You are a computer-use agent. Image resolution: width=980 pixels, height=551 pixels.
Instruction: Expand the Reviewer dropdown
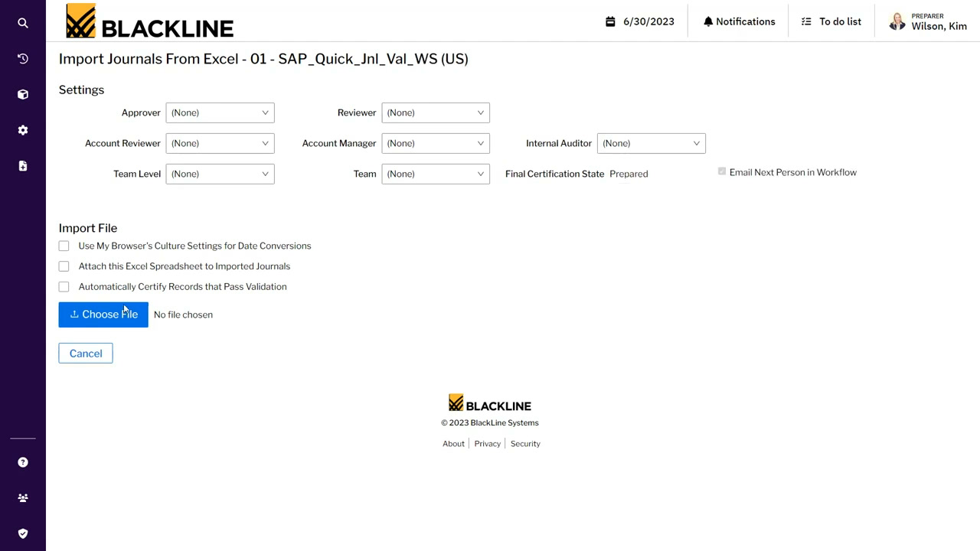pyautogui.click(x=436, y=112)
